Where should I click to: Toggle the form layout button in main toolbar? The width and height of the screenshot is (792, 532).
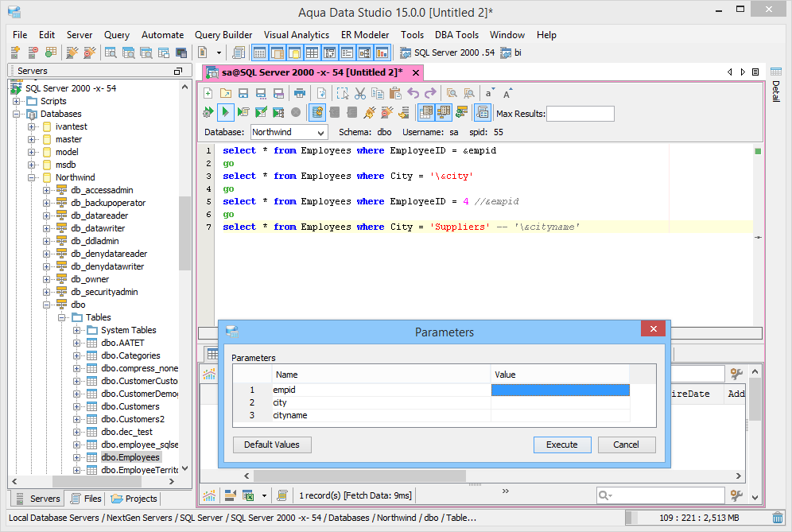(347, 52)
